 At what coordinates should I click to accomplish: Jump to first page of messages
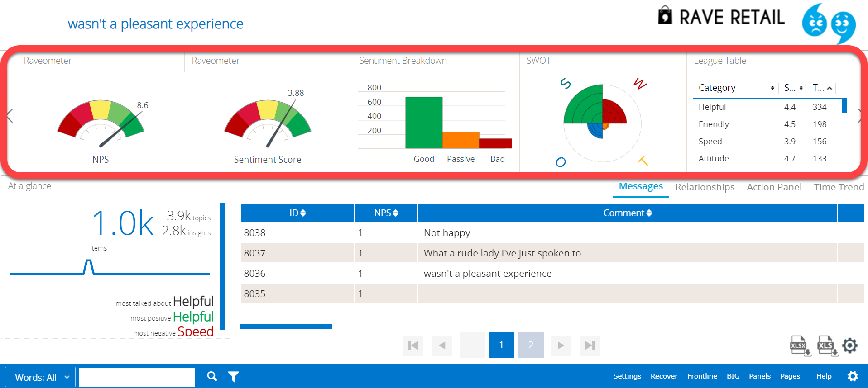click(413, 345)
